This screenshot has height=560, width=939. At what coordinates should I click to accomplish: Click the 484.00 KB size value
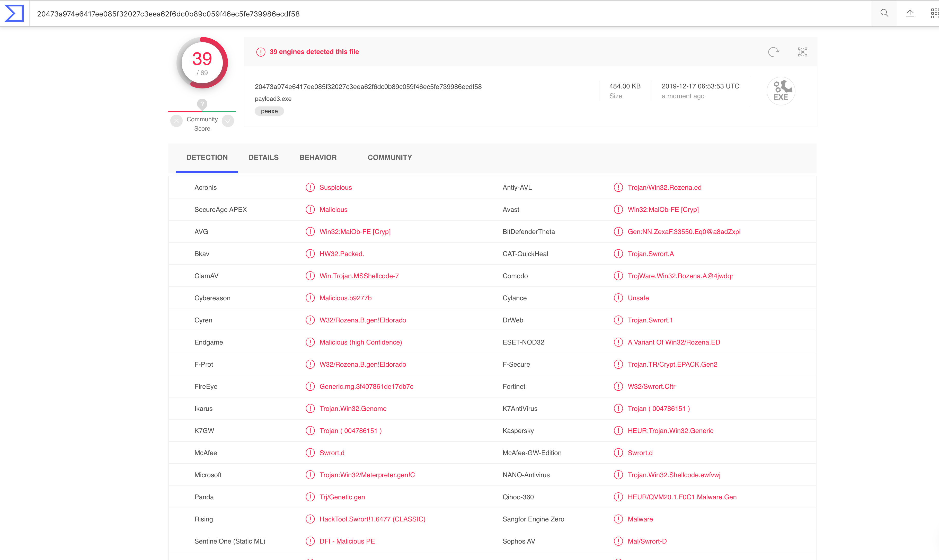click(x=625, y=86)
